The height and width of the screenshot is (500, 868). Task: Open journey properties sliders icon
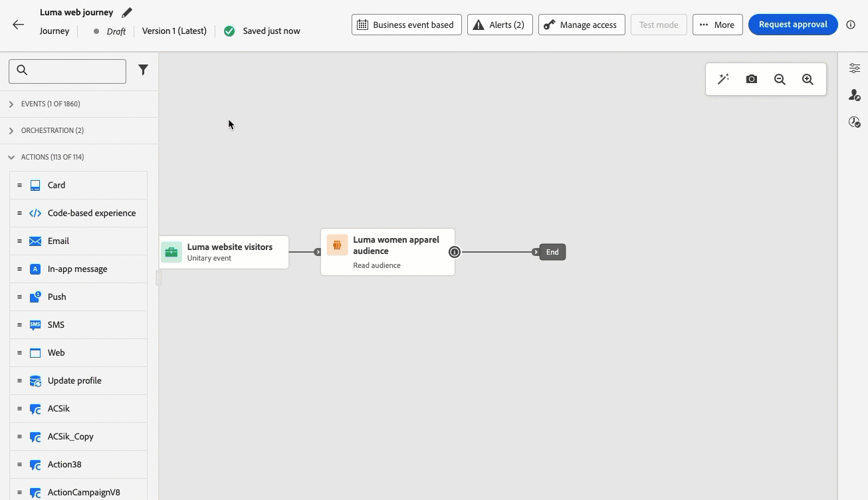coord(855,68)
